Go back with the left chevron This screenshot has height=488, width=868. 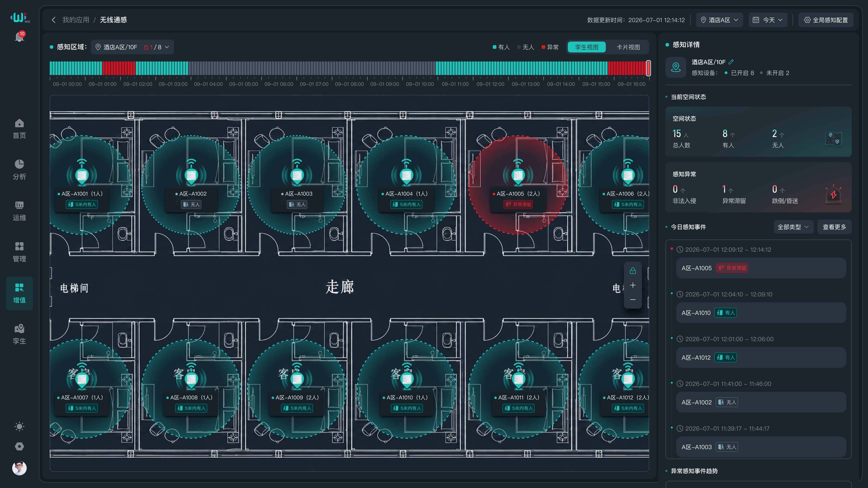(x=54, y=20)
